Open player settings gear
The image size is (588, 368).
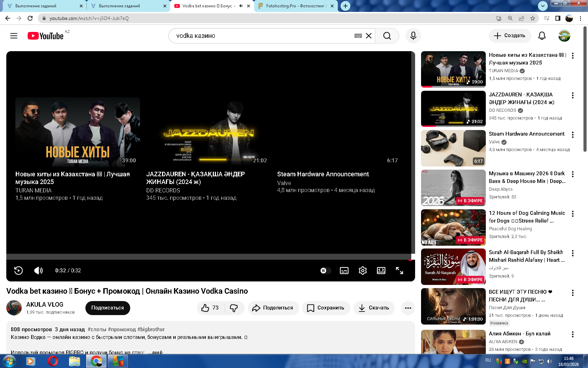363,271
